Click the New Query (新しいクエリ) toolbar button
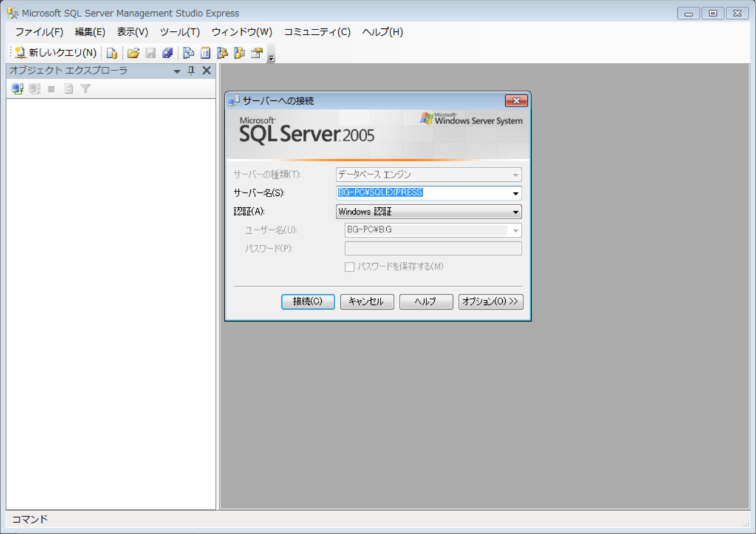This screenshot has height=534, width=756. click(x=56, y=53)
